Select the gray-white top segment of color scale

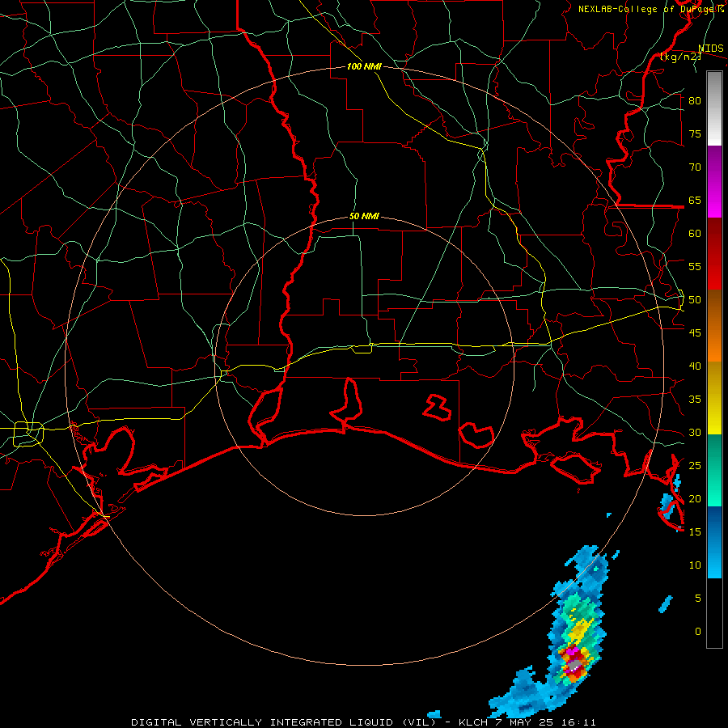[714, 108]
